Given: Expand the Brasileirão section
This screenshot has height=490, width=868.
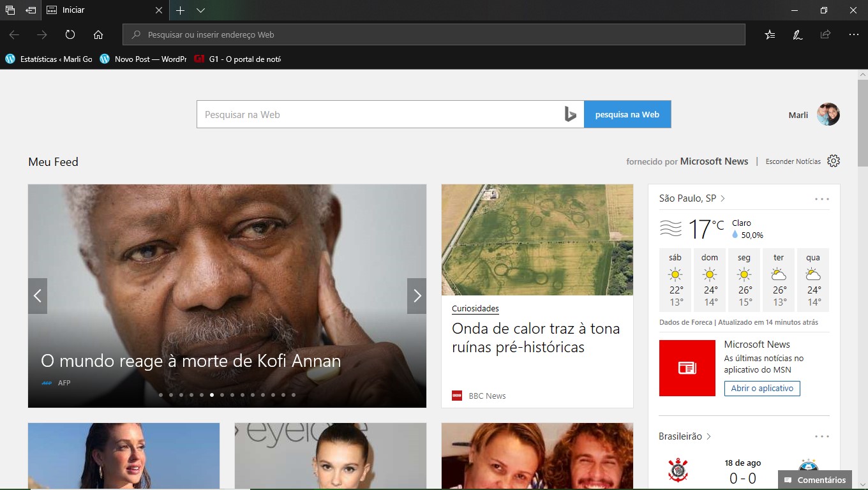Looking at the screenshot, I should (x=685, y=436).
